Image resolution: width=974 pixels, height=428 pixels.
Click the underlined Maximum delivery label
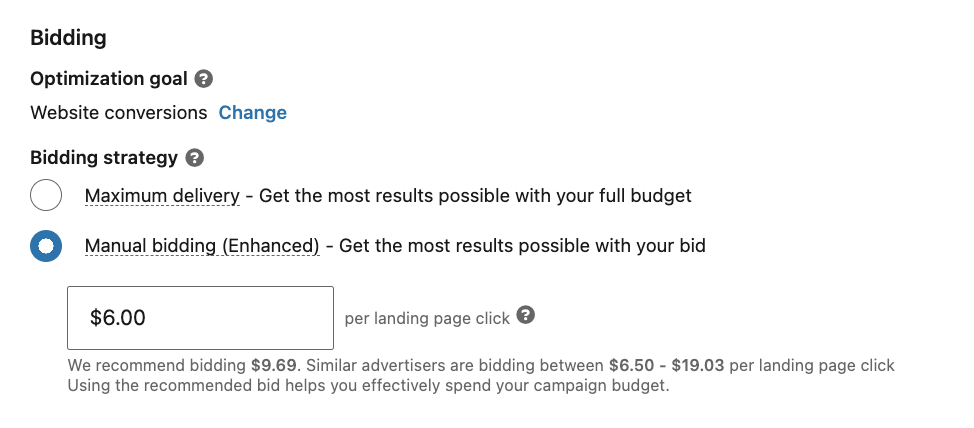click(162, 196)
